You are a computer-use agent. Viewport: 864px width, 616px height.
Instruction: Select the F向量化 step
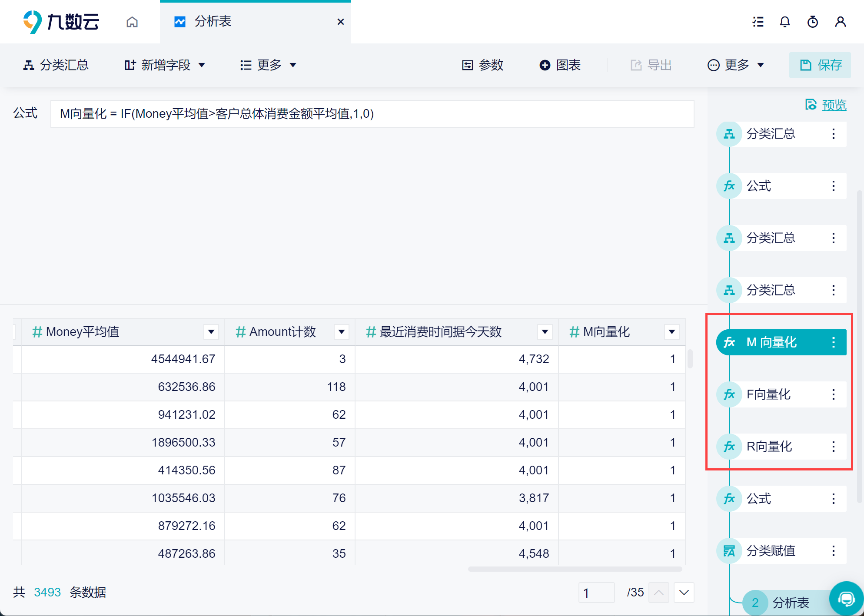768,394
